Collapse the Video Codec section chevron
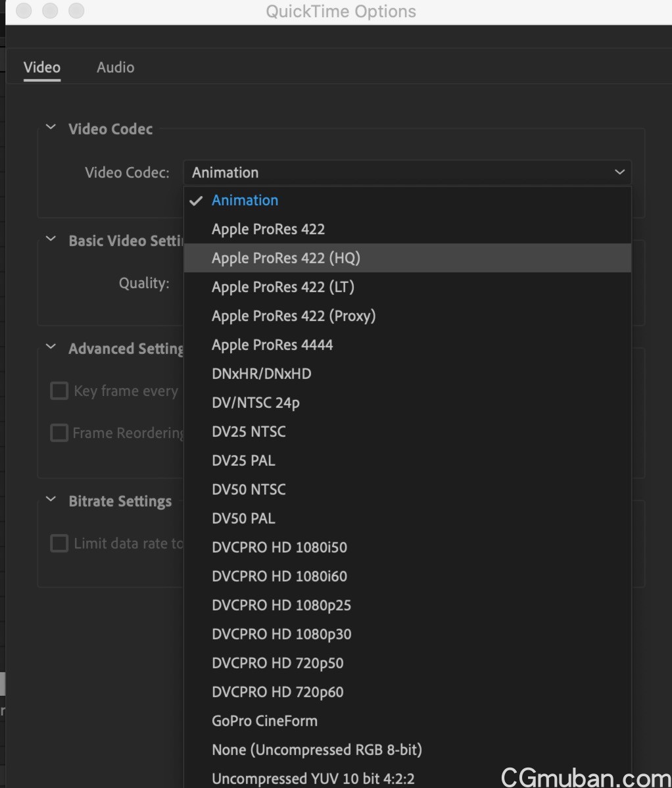 [x=51, y=128]
